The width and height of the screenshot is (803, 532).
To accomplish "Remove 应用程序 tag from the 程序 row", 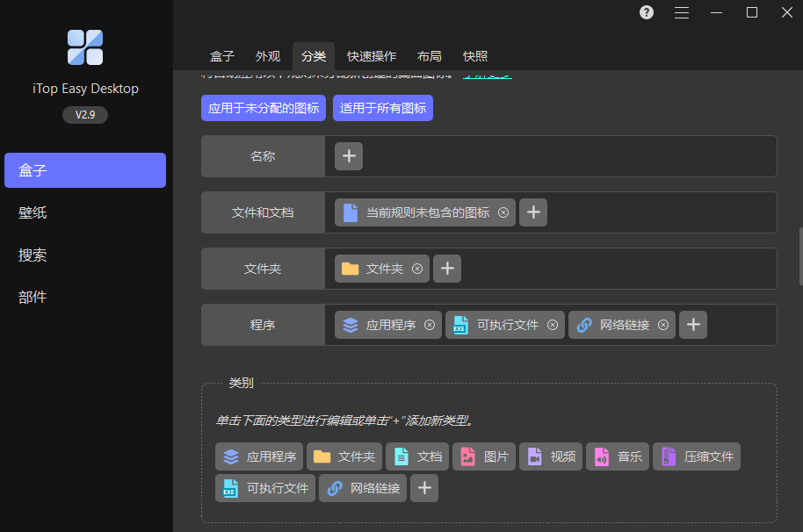I will (430, 325).
